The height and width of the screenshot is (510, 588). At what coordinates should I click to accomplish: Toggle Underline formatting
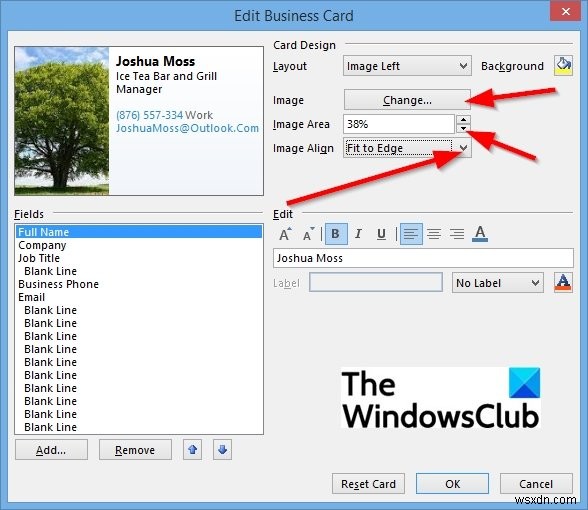381,234
